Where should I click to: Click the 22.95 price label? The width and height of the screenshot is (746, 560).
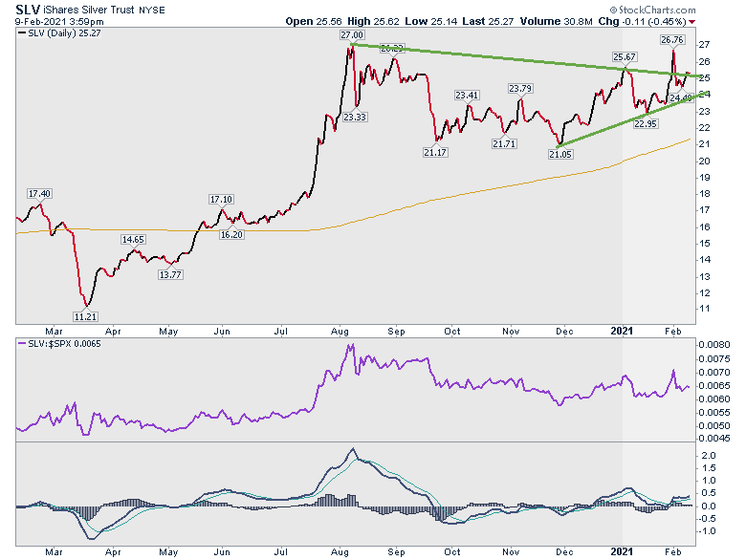[646, 124]
